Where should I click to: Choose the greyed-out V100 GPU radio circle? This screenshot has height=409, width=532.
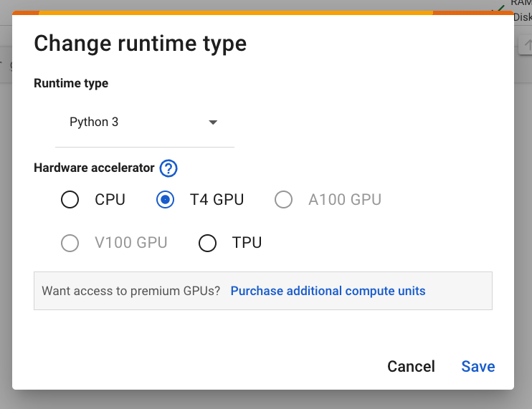click(70, 244)
